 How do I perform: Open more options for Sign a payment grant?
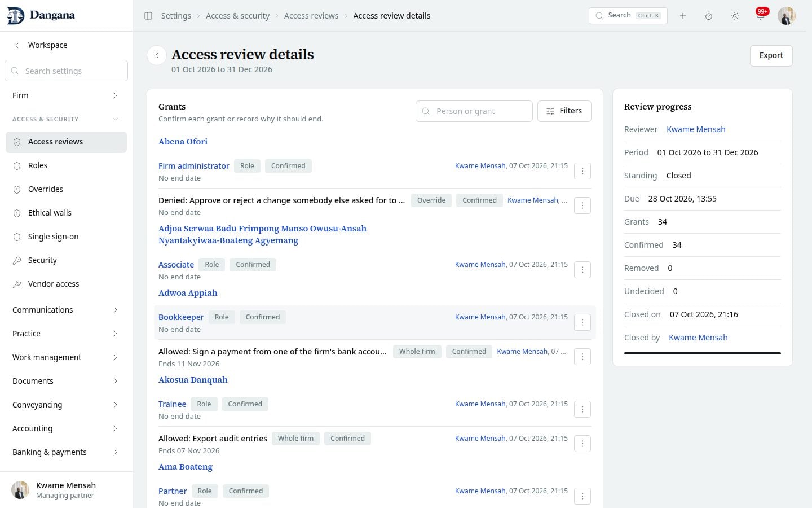[x=582, y=357]
